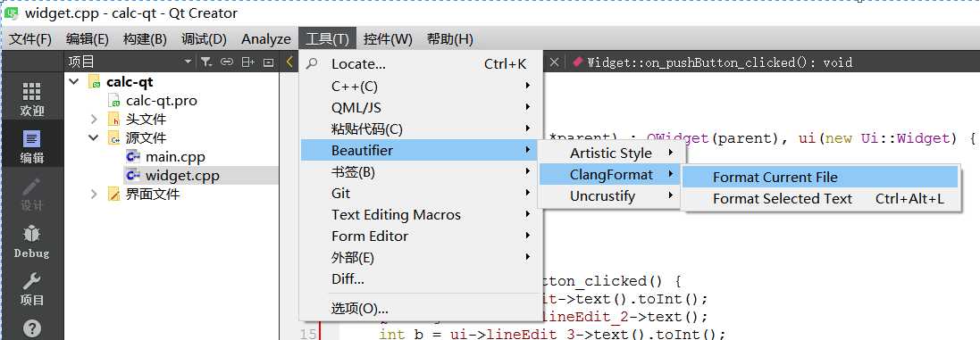980x340 pixels.
Task: Open the Analyze menu
Action: 266,39
